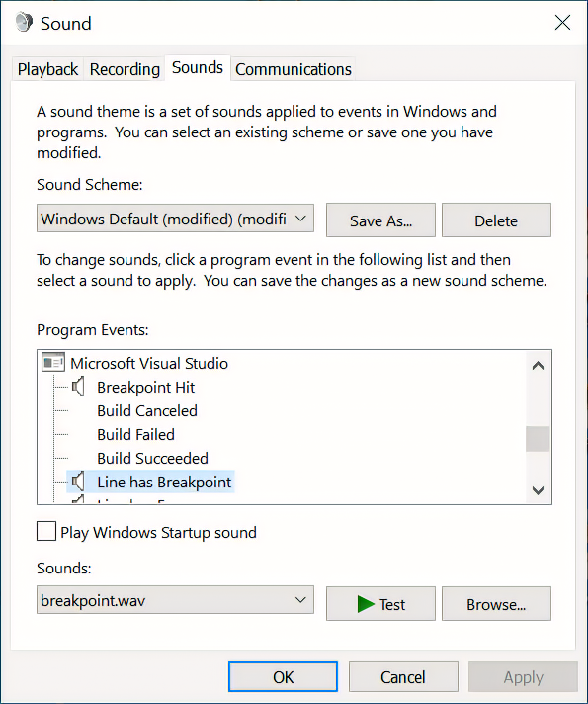Click the Delete scheme button

[x=496, y=220]
